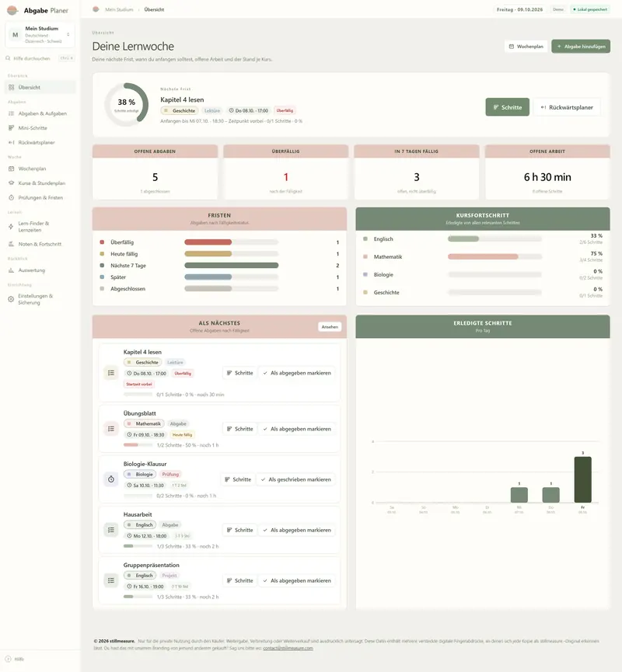
Task: Click the Überfällig red progress bar
Action: [x=208, y=242]
